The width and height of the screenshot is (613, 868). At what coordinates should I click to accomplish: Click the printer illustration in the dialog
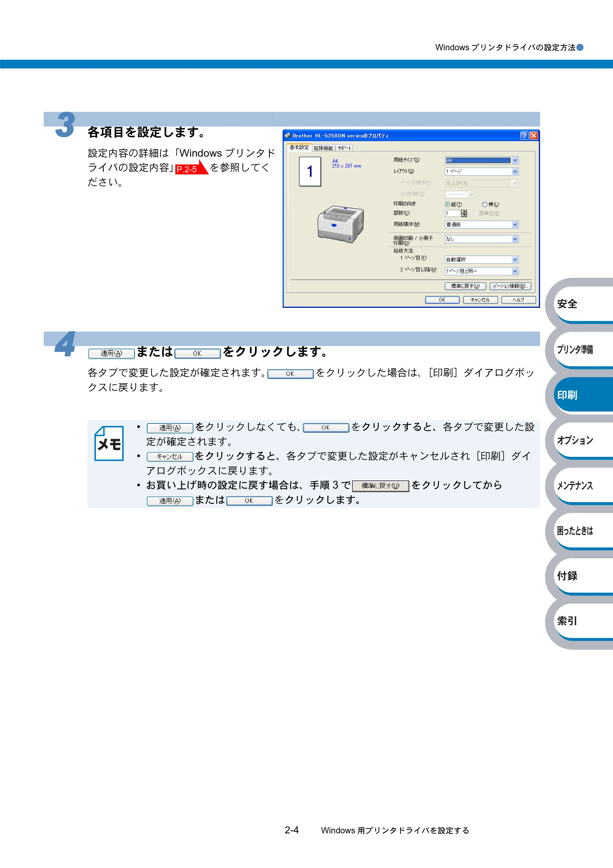point(341,224)
